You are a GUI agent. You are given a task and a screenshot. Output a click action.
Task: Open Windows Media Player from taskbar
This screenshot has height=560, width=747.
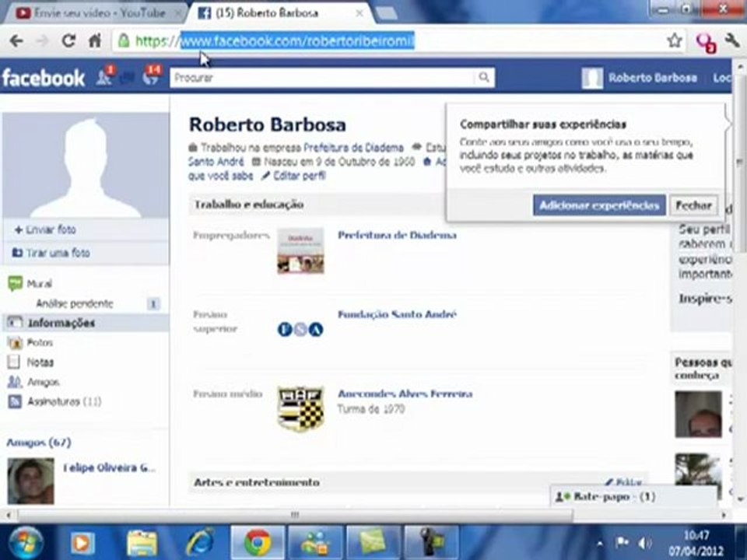click(83, 543)
